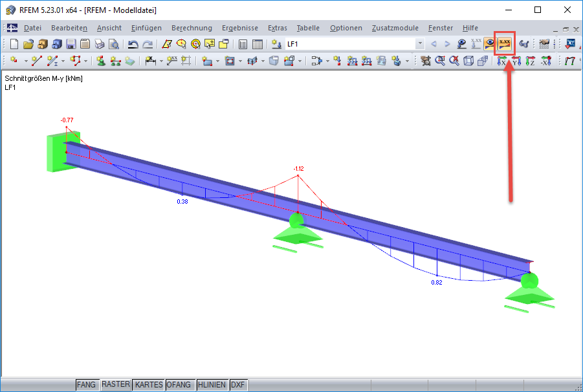This screenshot has width=583, height=392.
Task: Go to previous load case arrow
Action: [x=434, y=44]
